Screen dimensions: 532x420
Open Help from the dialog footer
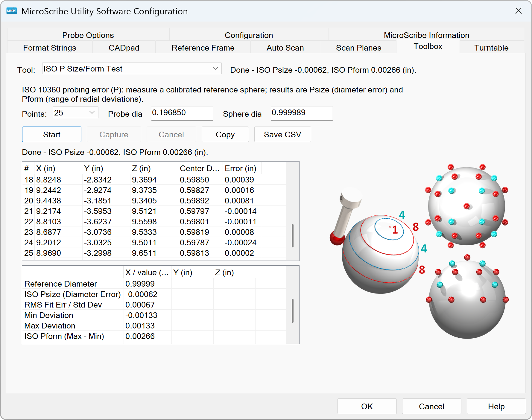click(x=496, y=406)
